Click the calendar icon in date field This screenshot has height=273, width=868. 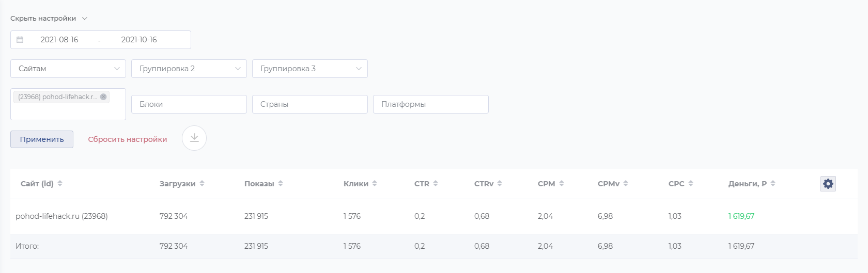click(x=20, y=40)
